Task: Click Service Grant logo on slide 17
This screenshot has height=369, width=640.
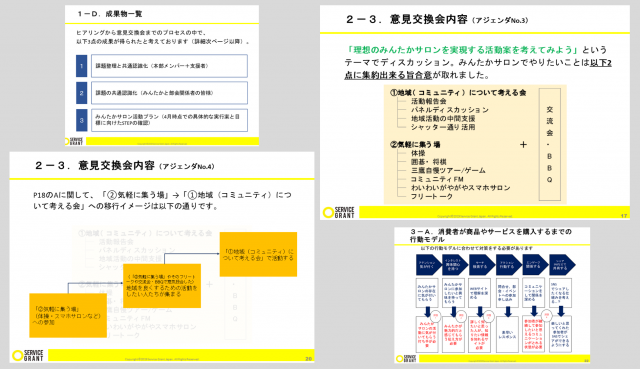Action: [339, 212]
